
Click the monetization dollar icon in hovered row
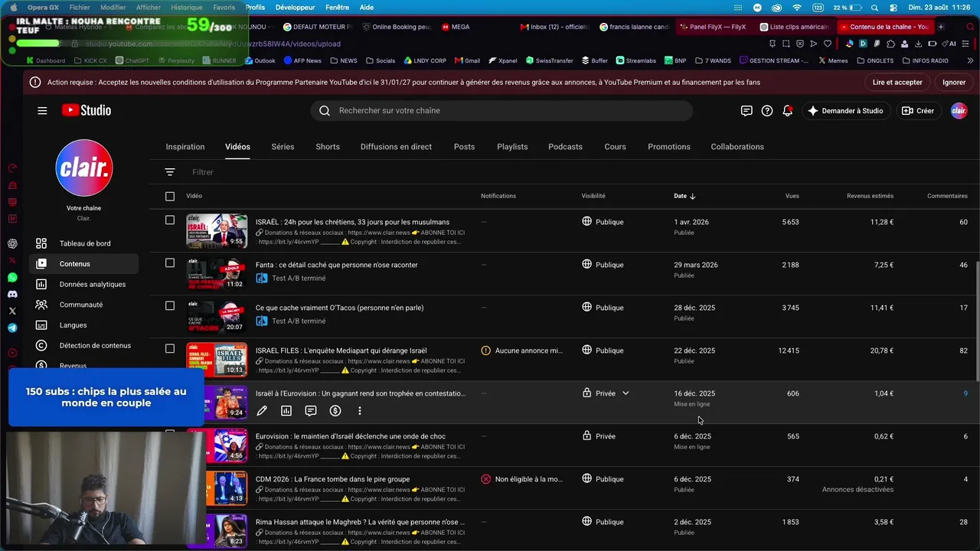335,411
